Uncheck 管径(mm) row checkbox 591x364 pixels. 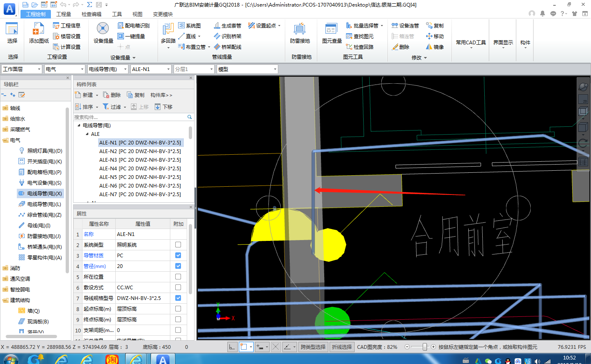tap(178, 266)
